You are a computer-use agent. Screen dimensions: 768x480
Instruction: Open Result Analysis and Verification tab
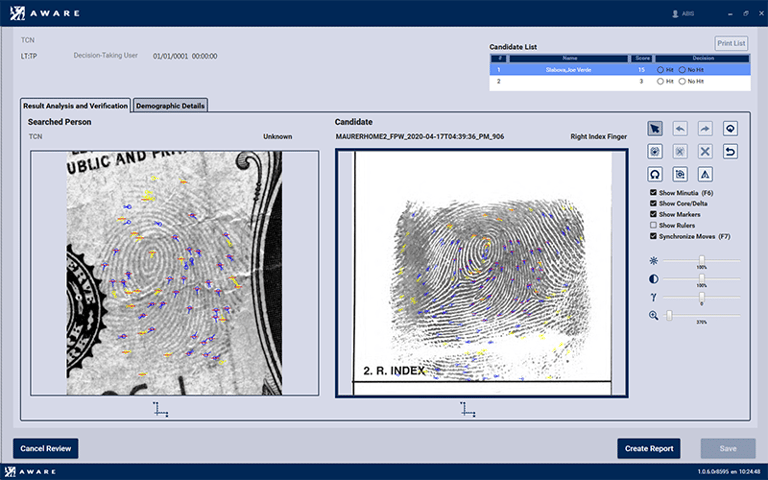coord(75,105)
